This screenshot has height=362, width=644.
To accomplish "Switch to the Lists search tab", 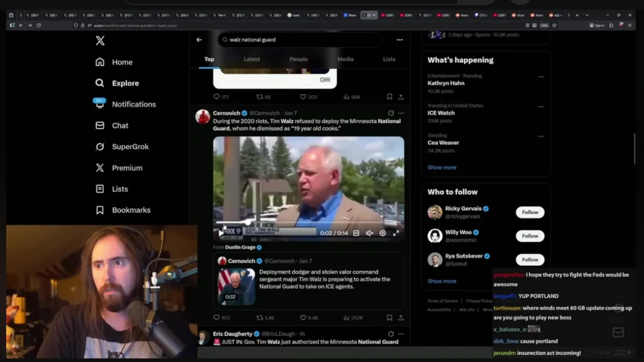I will click(389, 59).
